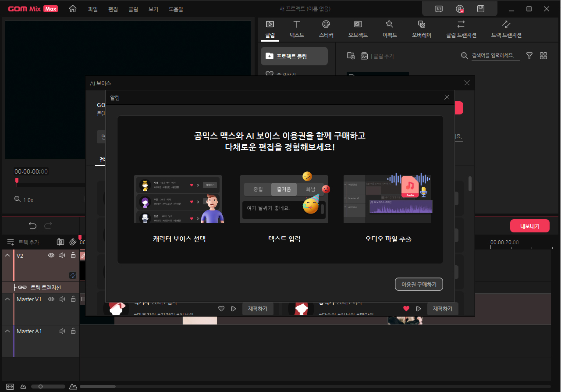Click the 1:1 preview ratio icon
Image resolution: width=561 pixels, height=392 pixels.
pyautogui.click(x=438, y=8)
